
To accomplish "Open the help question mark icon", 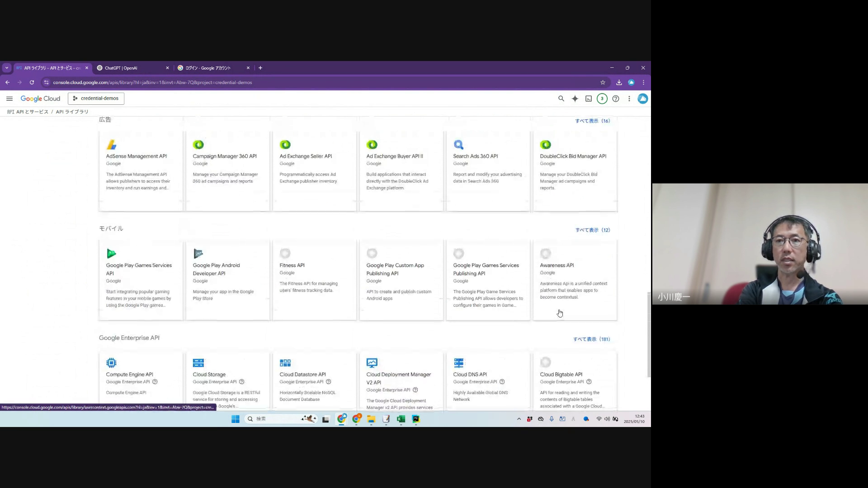I will tap(615, 99).
